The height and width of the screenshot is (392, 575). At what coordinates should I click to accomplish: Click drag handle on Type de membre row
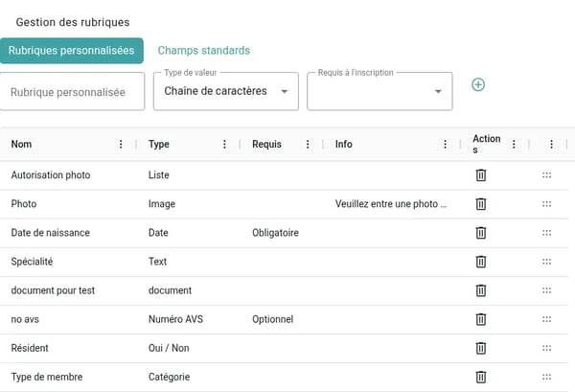coord(546,377)
